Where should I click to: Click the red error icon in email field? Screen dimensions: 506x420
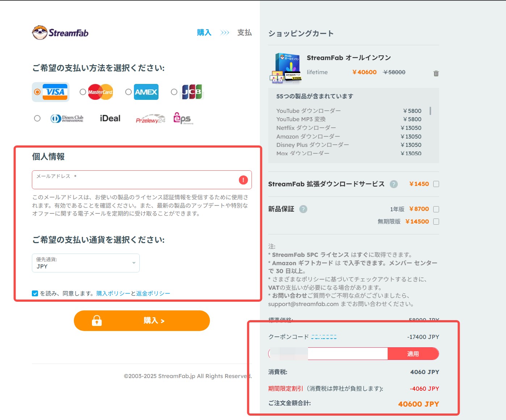[243, 180]
